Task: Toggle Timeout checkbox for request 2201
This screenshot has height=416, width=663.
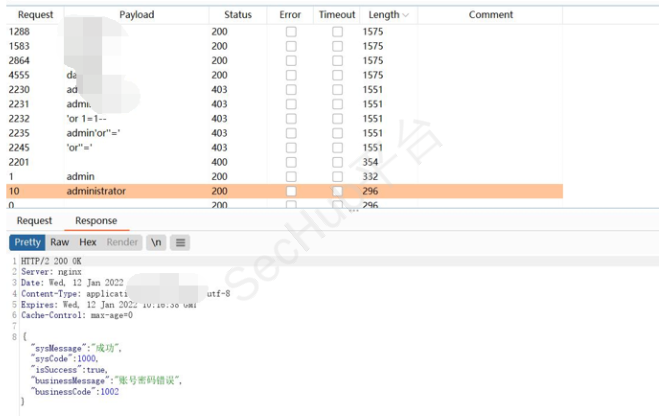Action: point(337,162)
